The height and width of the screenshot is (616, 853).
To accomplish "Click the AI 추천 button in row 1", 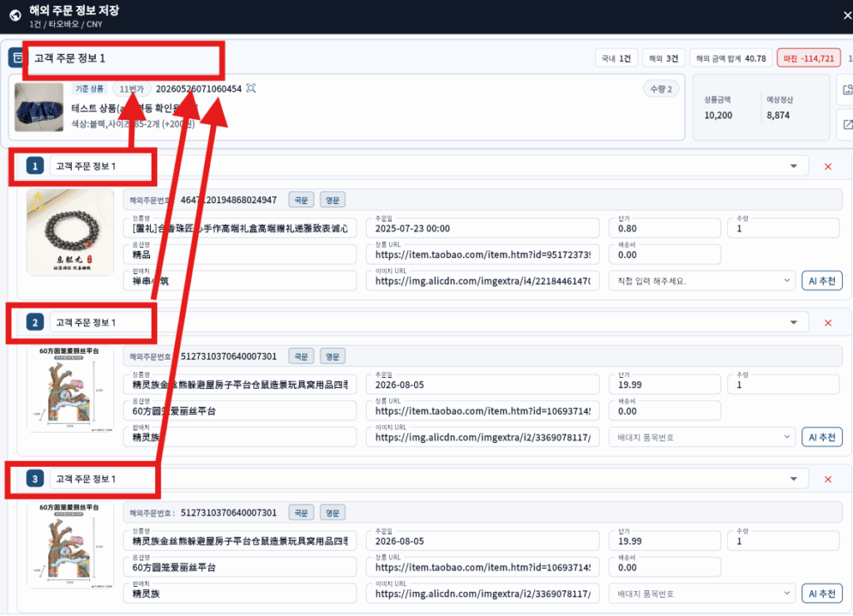I will (821, 281).
